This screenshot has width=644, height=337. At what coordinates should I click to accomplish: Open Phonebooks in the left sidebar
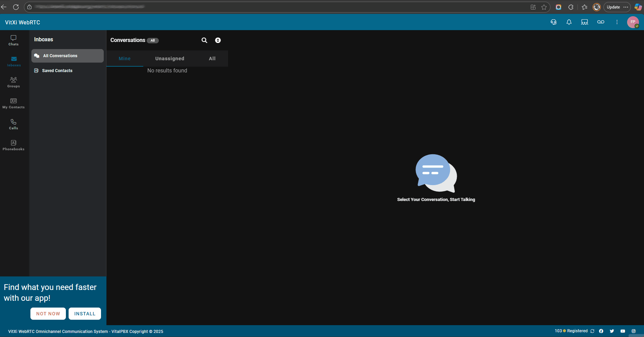pos(14,145)
